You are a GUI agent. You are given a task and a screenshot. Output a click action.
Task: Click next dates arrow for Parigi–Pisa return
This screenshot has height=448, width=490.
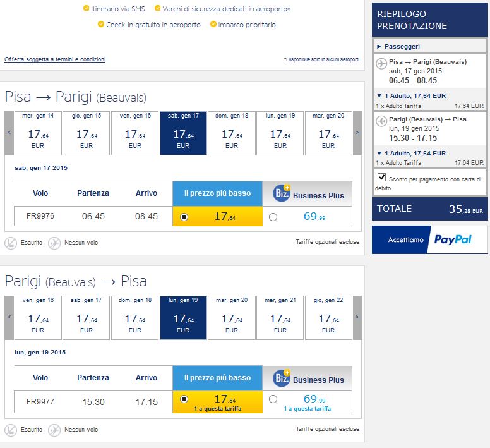357,317
